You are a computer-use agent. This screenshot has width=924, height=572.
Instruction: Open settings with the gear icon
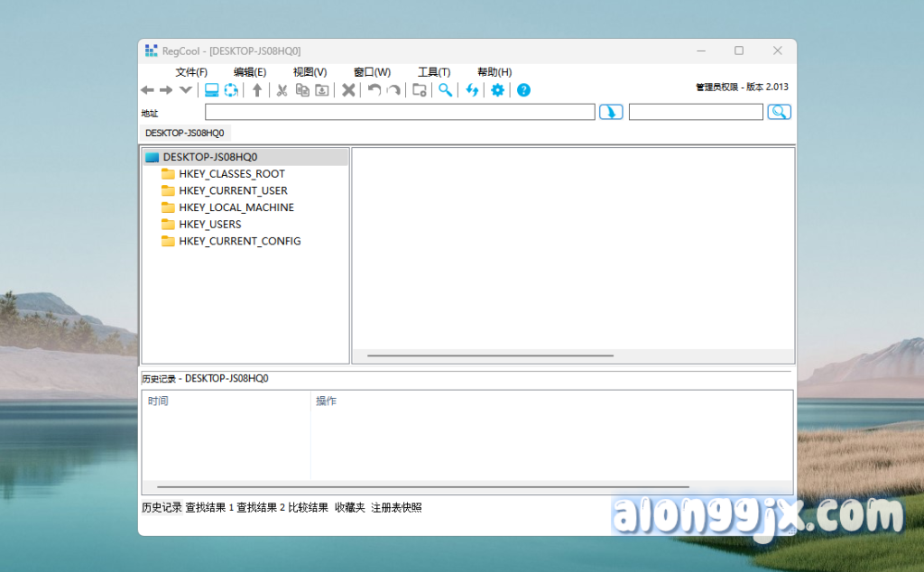pos(497,90)
